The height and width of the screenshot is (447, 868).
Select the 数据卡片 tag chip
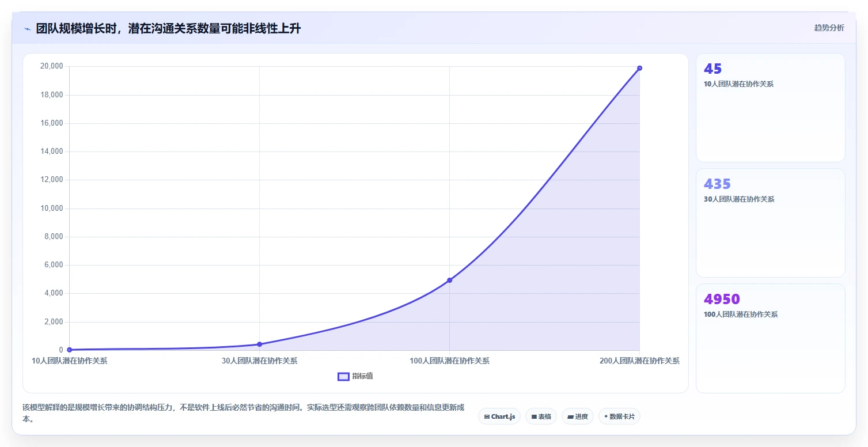tap(619, 416)
